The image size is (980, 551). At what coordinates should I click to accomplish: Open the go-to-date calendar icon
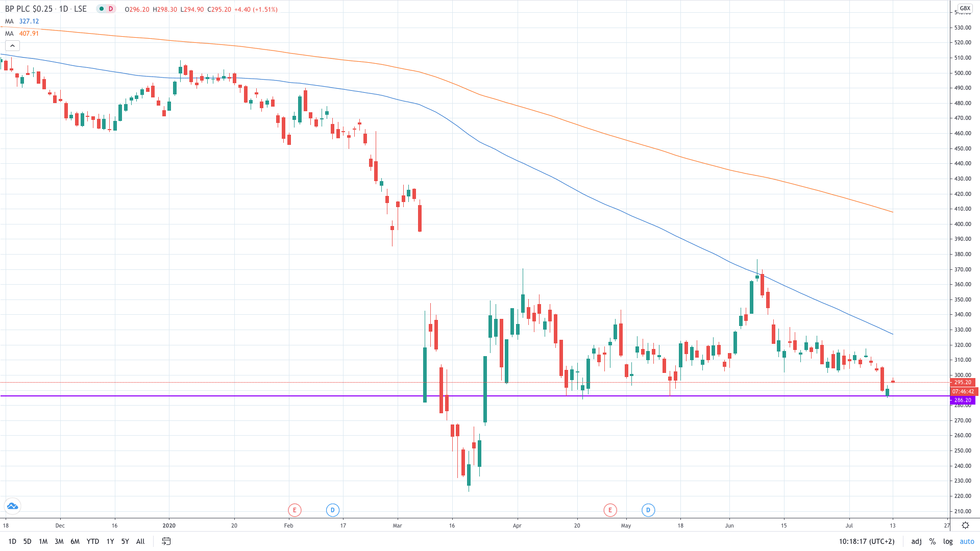(x=166, y=541)
